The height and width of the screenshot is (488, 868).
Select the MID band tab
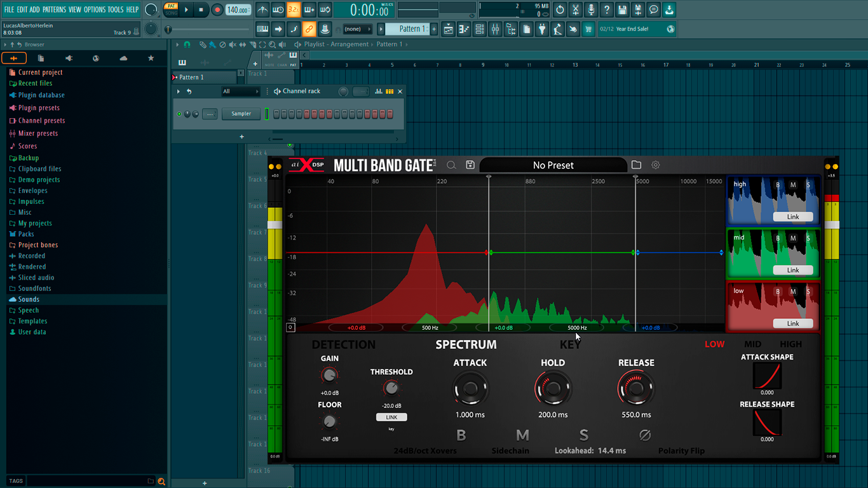click(x=752, y=344)
